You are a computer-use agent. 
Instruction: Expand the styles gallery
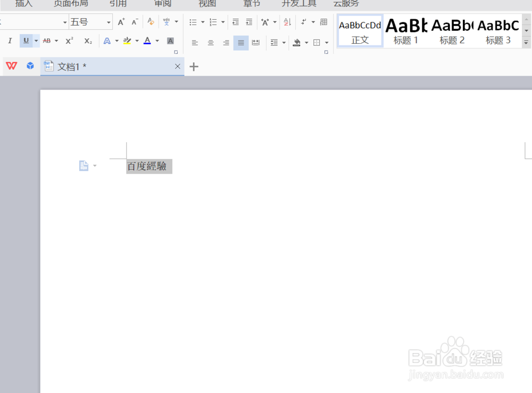[x=526, y=43]
